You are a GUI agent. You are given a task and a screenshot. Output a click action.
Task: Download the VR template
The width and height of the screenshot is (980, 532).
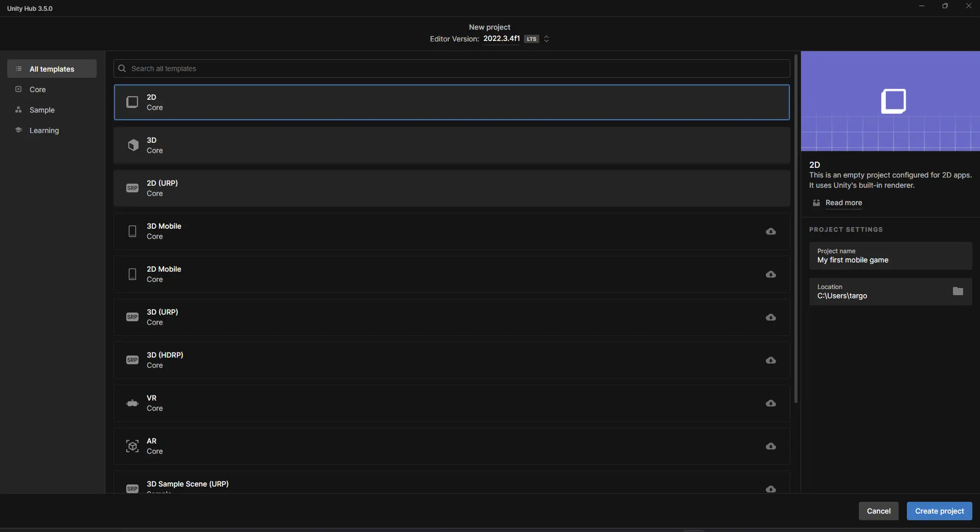pos(771,403)
